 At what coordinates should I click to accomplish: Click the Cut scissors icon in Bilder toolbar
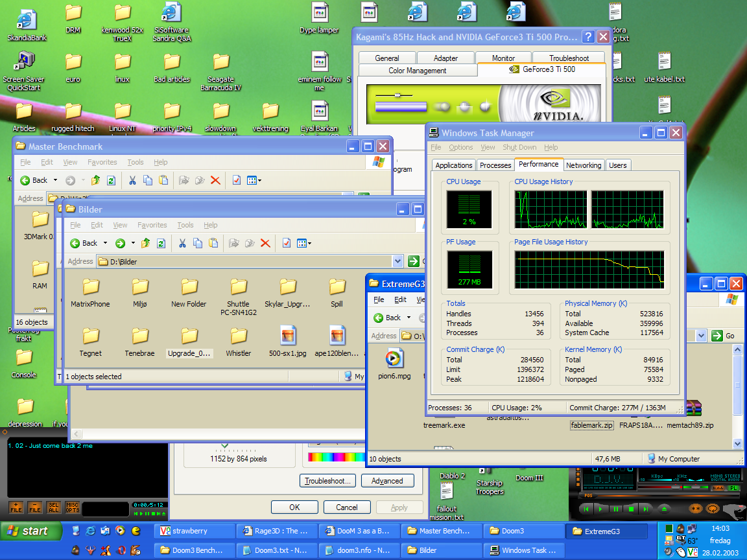182,243
